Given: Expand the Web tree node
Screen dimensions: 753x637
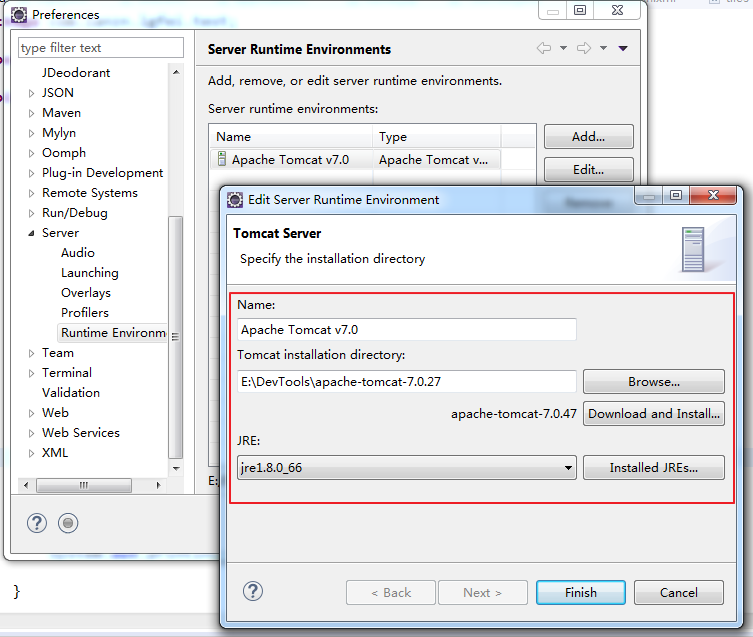Looking at the screenshot, I should click(31, 413).
